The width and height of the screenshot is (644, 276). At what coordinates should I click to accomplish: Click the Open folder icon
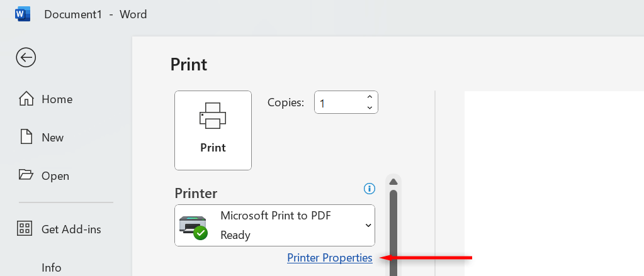click(26, 175)
